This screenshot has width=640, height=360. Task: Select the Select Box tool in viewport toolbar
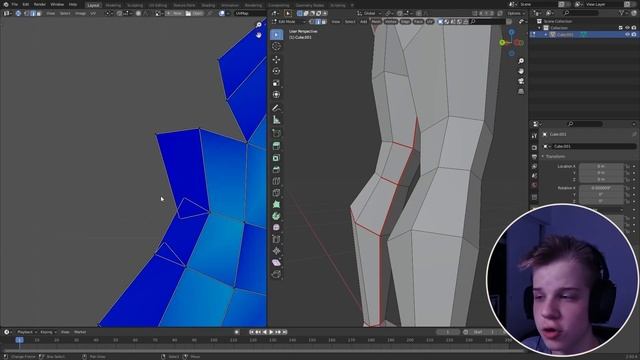click(x=276, y=35)
